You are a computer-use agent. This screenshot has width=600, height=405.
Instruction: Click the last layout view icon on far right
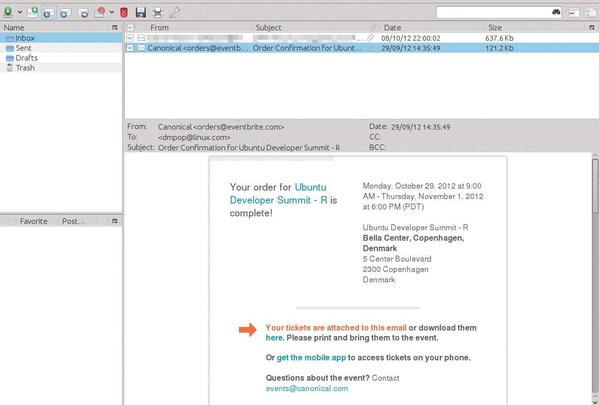click(592, 12)
